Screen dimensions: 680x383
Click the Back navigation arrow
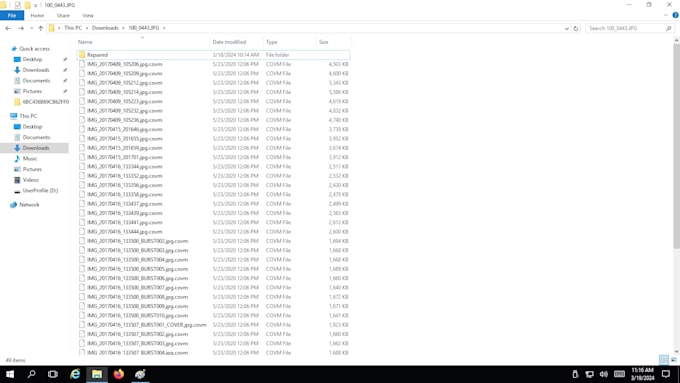click(x=8, y=28)
